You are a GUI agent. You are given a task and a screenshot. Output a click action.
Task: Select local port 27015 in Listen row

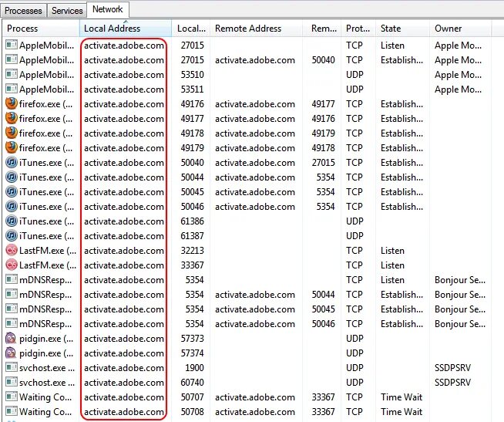192,45
